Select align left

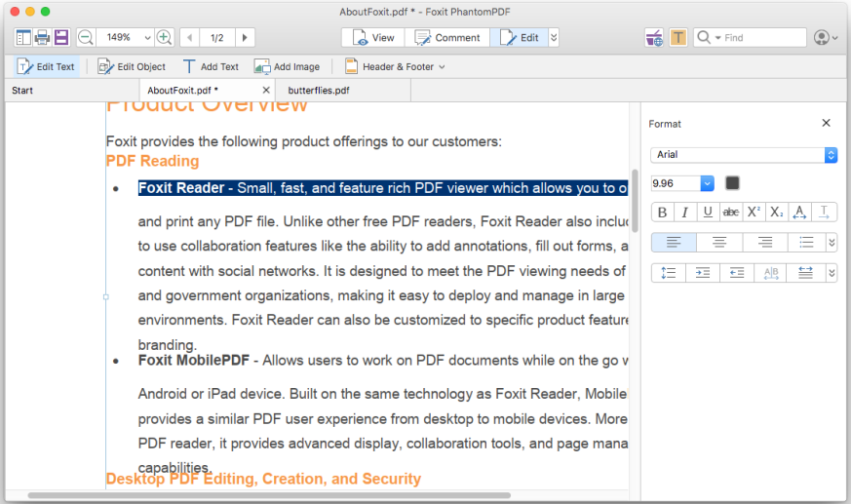pyautogui.click(x=674, y=243)
